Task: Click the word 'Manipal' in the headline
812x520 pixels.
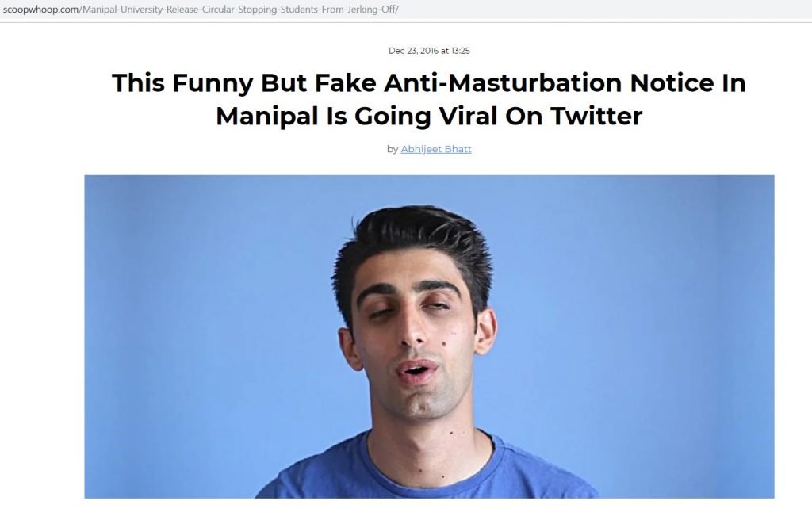Action: pyautogui.click(x=266, y=117)
